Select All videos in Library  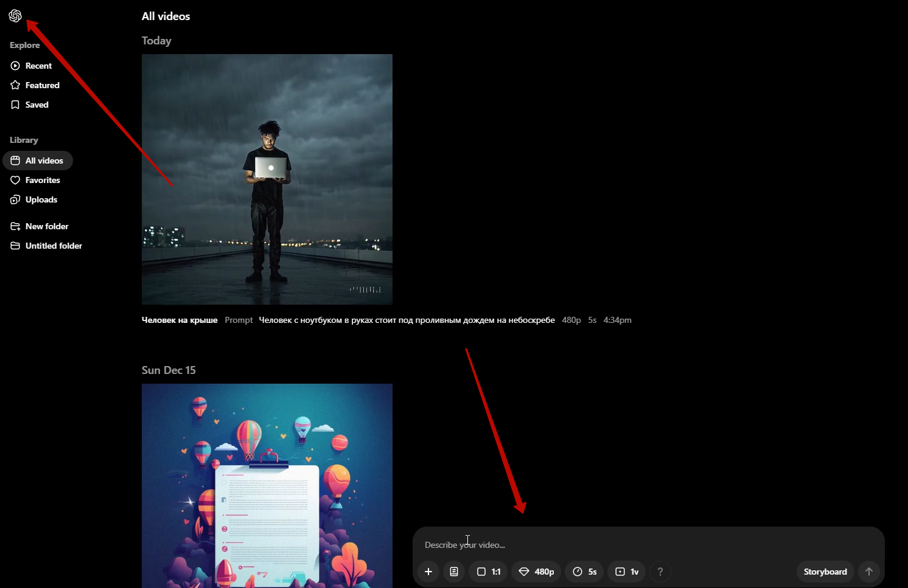[x=38, y=161]
